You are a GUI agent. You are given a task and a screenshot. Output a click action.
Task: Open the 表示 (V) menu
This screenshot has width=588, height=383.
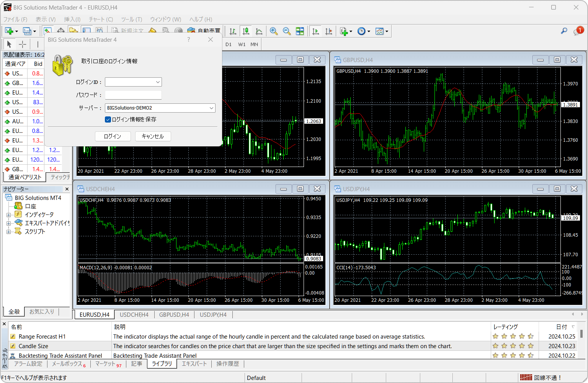46,19
